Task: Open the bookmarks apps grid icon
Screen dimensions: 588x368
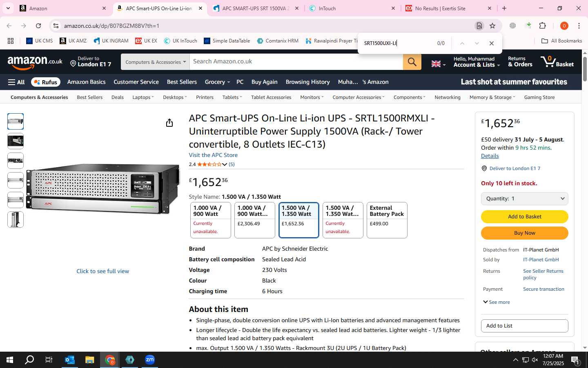Action: click(11, 41)
